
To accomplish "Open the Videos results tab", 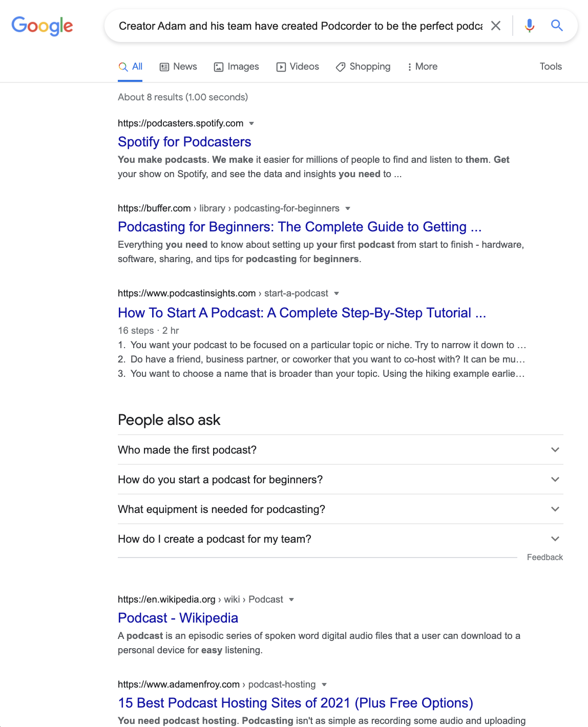I will point(298,67).
